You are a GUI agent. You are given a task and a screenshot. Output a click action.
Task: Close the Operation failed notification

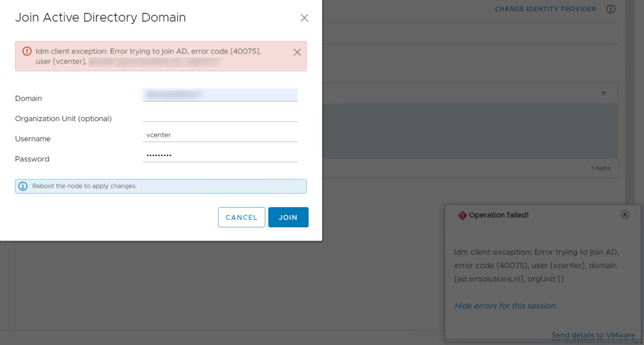point(624,214)
